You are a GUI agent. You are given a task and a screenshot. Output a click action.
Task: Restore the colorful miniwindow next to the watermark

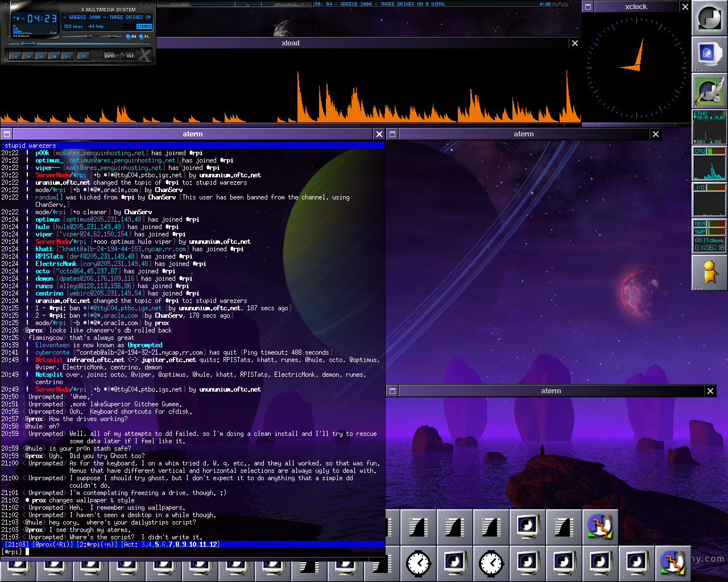pyautogui.click(x=673, y=563)
